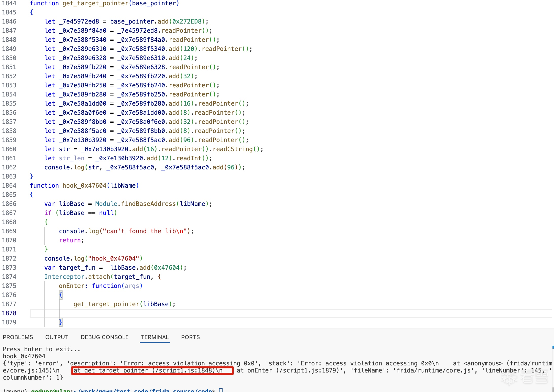Switch to the PROBLEMS tab
554x392 pixels.
tap(18, 337)
